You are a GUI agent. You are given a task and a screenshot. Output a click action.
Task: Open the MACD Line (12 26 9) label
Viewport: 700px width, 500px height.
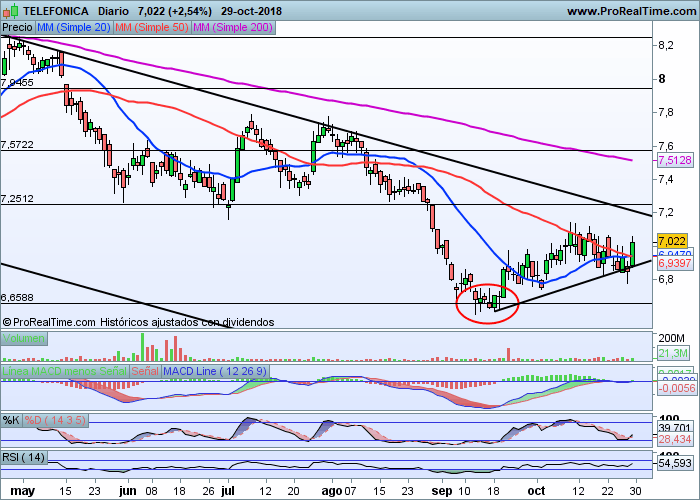tap(216, 371)
